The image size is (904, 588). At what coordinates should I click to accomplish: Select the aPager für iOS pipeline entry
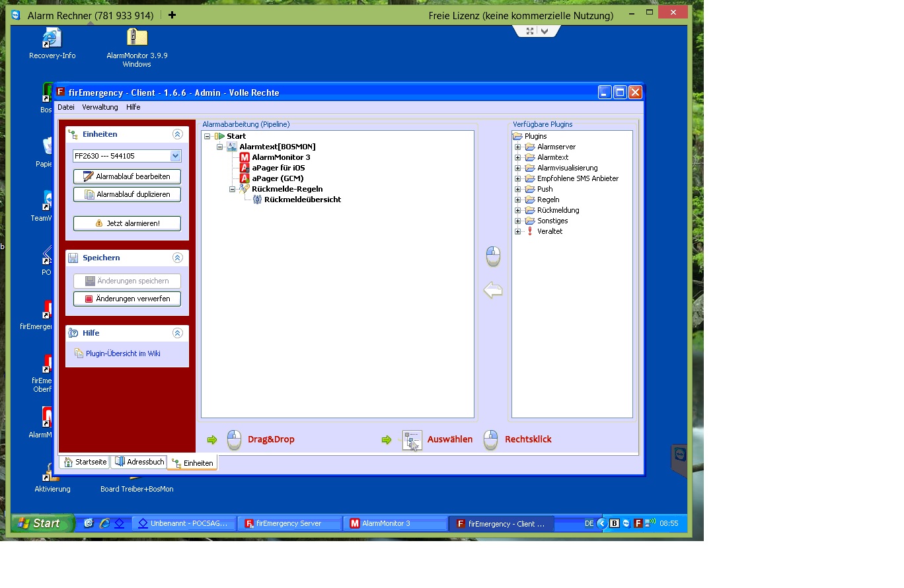coord(278,168)
